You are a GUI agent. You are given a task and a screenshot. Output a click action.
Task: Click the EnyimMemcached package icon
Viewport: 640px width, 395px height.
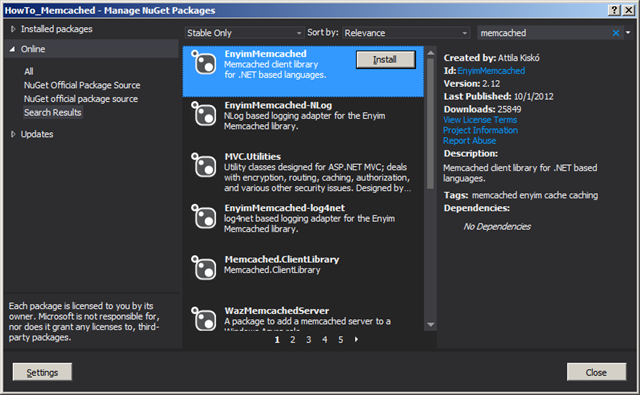(x=204, y=63)
